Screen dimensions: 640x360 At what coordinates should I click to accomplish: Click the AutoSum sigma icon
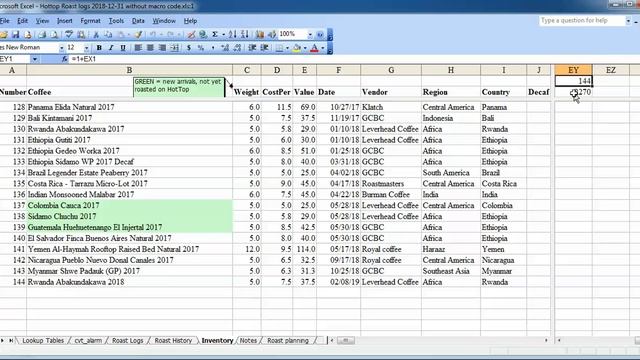[x=215, y=35]
